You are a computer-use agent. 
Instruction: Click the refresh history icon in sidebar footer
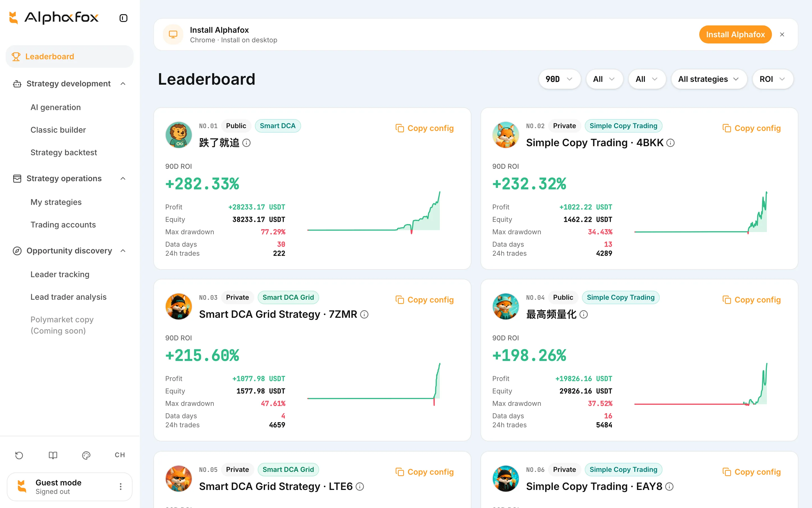(19, 455)
